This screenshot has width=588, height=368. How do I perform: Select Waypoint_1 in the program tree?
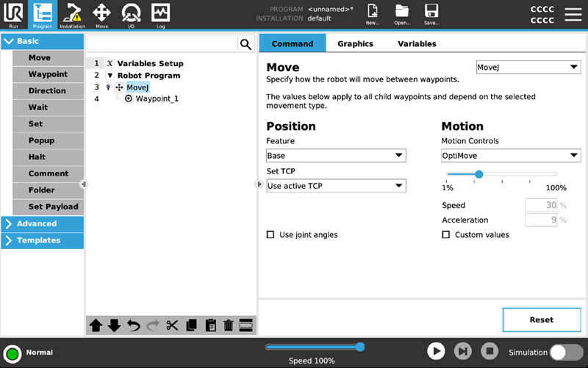(157, 98)
